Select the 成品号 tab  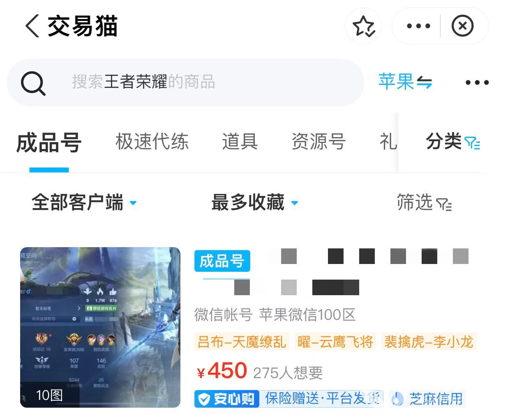(49, 143)
